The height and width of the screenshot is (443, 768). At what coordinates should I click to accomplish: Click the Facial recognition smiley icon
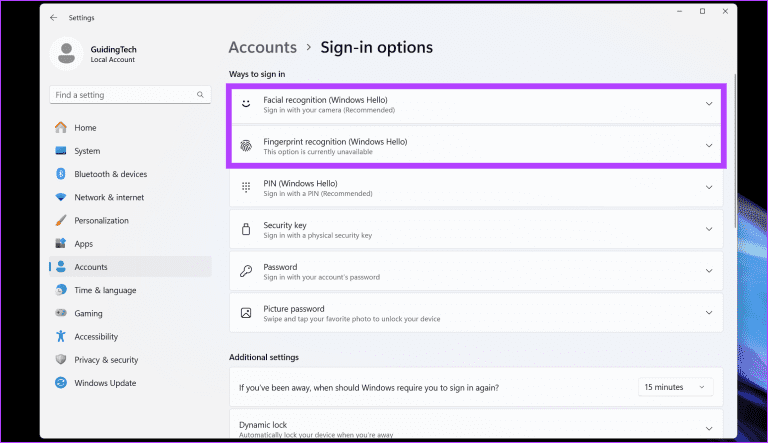(246, 104)
